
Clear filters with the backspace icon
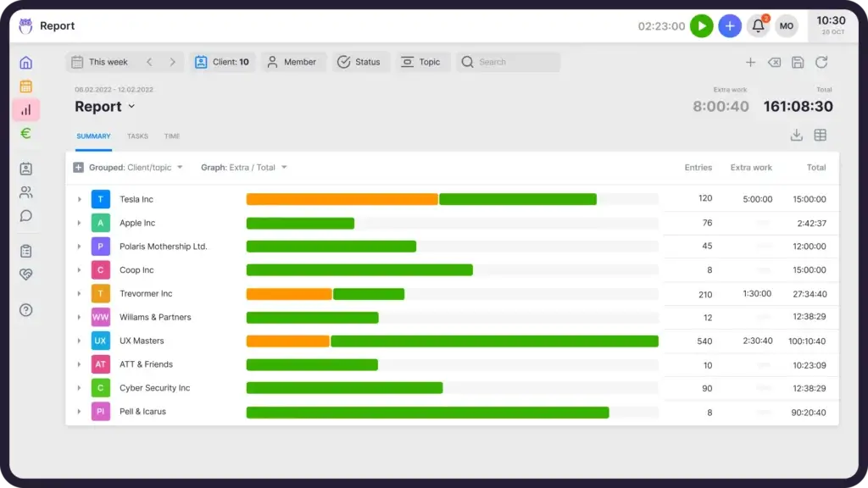point(774,63)
